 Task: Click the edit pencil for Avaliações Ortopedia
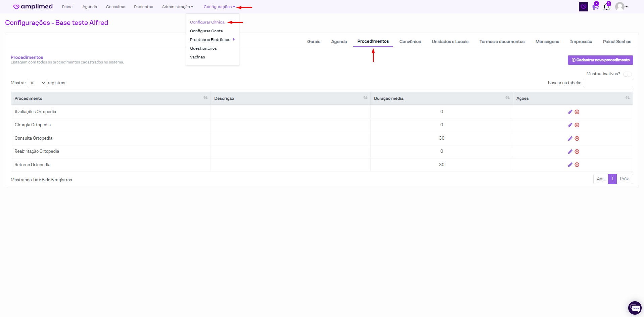point(570,112)
